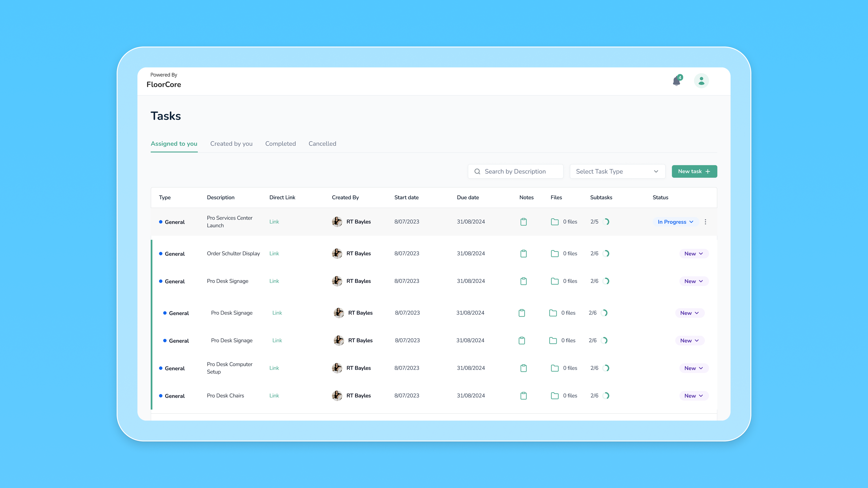Click the New task button
Screen dimensions: 868x488
[x=694, y=171]
